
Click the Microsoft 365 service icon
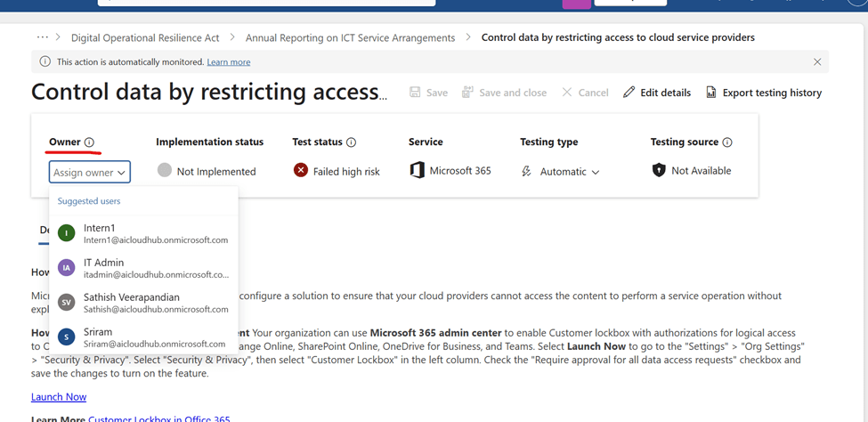[417, 170]
